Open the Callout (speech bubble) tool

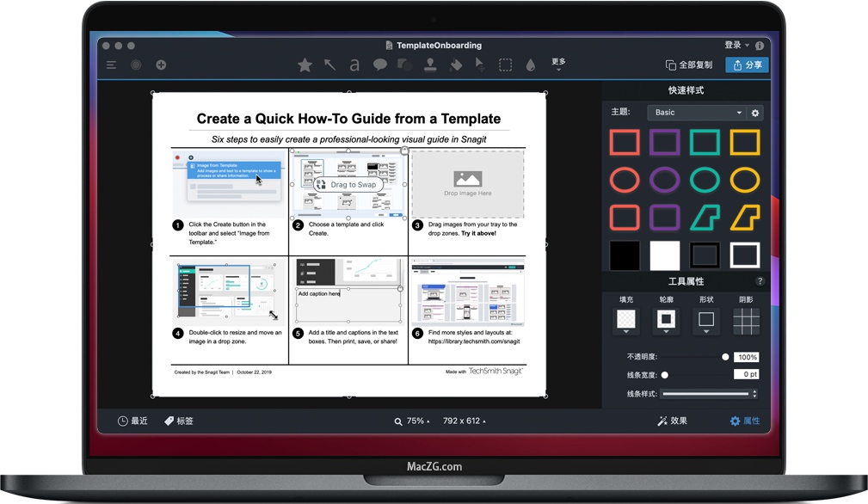click(379, 65)
